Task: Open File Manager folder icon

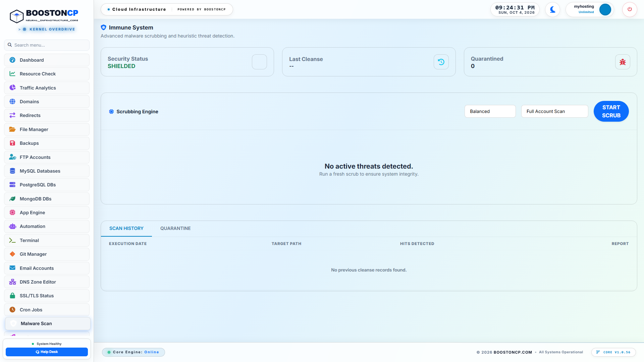Action: coord(12,129)
